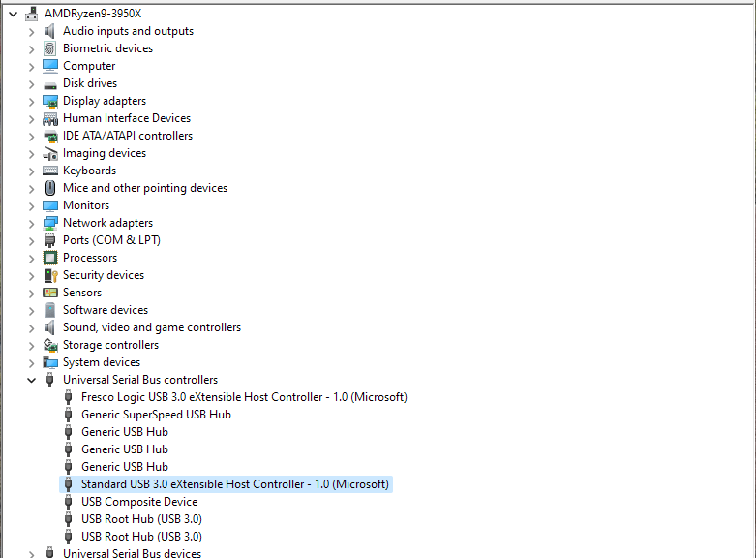Click the Network adapters icon
Screen dimensions: 756x558
tap(50, 223)
